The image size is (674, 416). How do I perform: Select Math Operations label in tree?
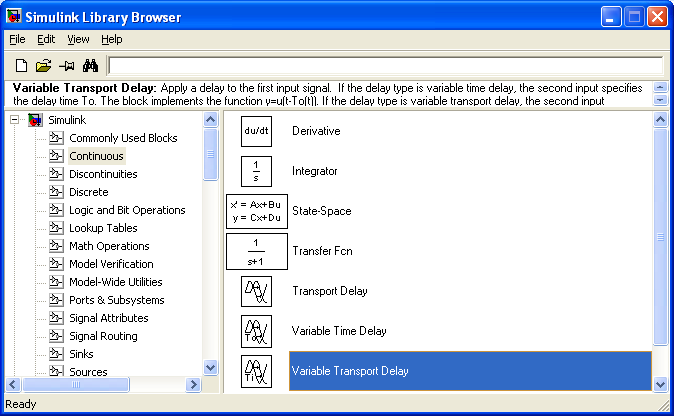point(109,246)
